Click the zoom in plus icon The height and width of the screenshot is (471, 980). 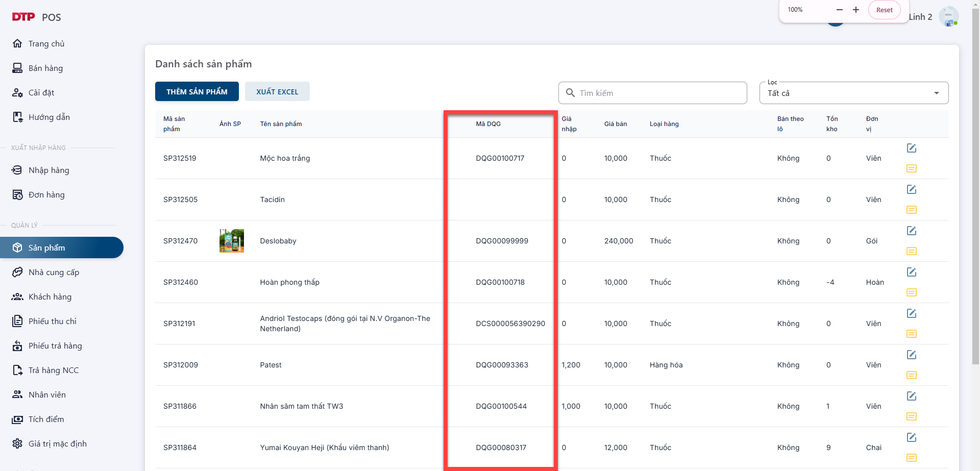pyautogui.click(x=856, y=10)
